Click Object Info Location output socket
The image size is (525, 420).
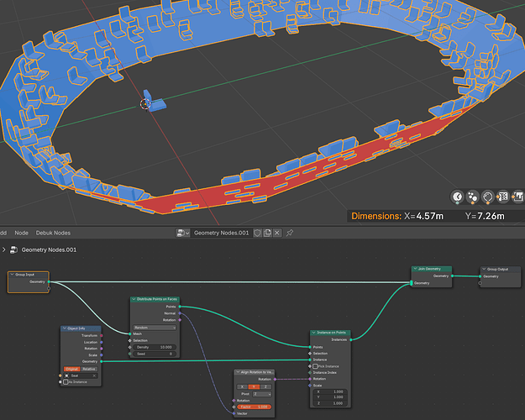click(102, 342)
